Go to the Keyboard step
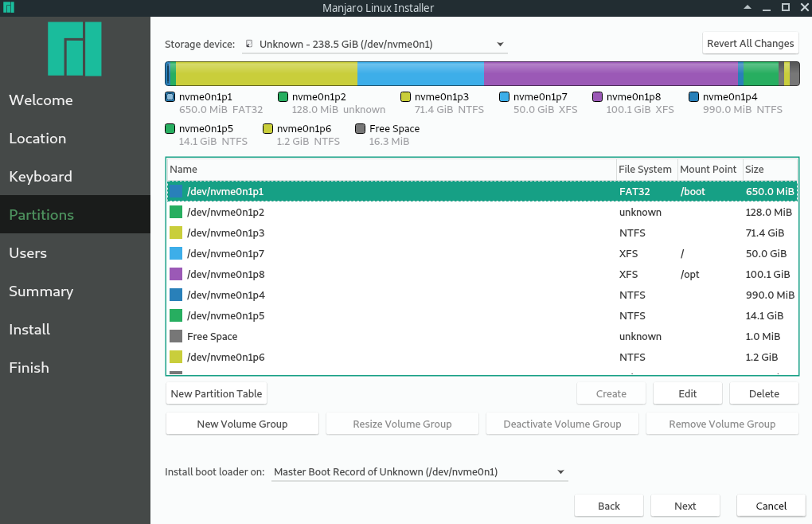The width and height of the screenshot is (812, 524). tap(75, 177)
